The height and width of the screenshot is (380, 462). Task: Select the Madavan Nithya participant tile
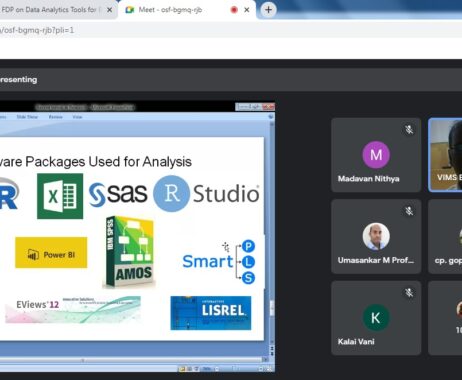click(376, 155)
